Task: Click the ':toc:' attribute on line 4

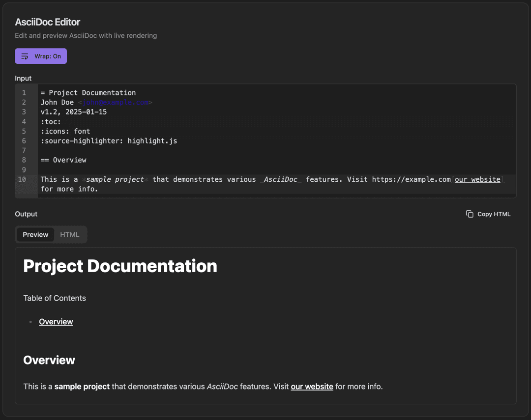Action: click(51, 121)
